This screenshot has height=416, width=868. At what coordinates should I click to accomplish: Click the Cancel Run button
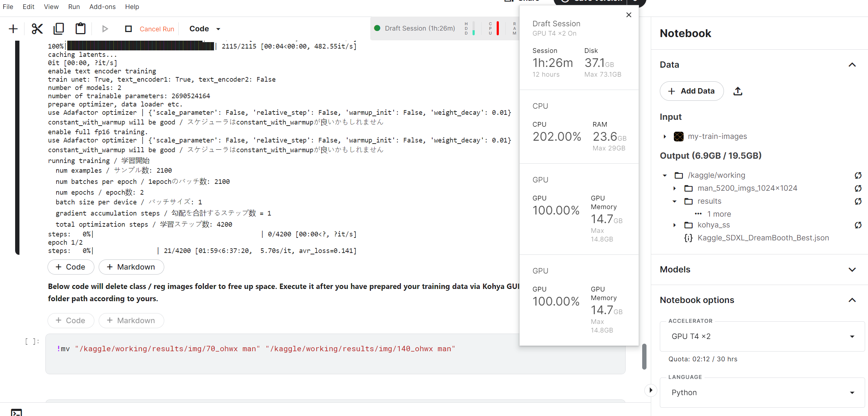157,29
